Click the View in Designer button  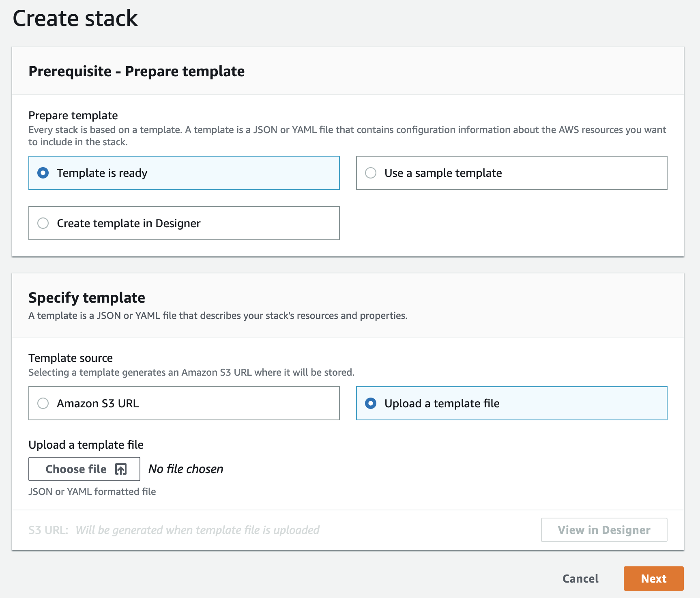point(604,530)
